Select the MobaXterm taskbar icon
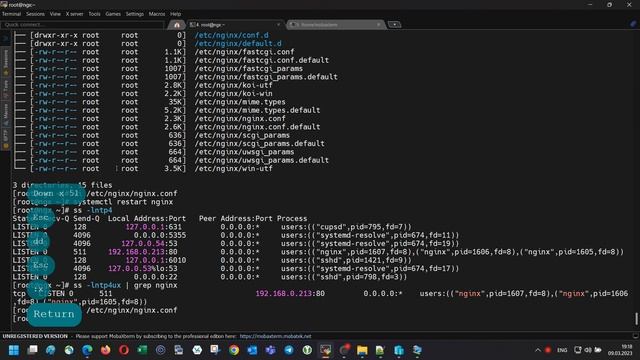 point(326,350)
